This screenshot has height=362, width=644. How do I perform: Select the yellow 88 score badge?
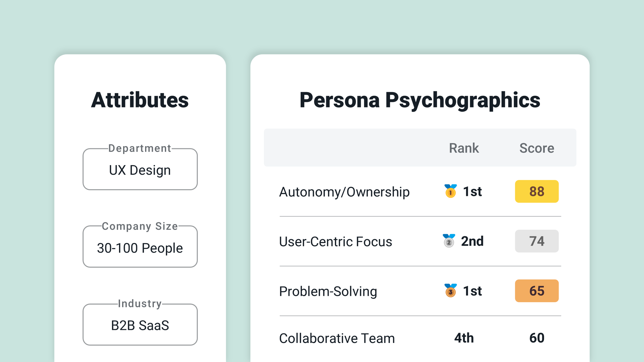(x=537, y=191)
